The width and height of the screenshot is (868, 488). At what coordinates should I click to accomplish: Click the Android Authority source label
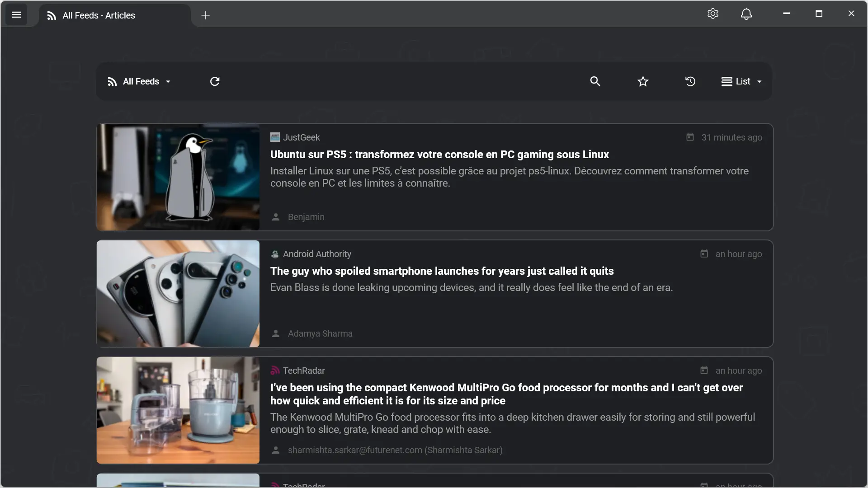coord(317,254)
